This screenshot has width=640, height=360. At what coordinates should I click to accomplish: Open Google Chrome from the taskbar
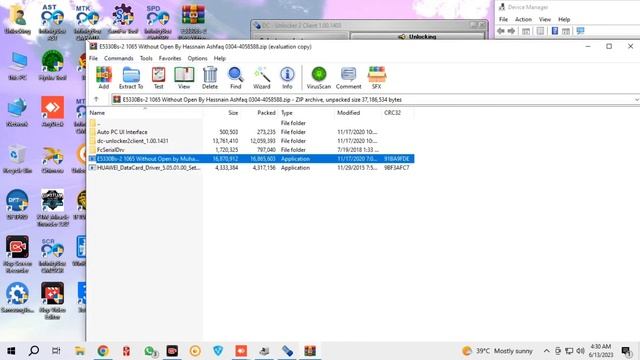pos(103,351)
